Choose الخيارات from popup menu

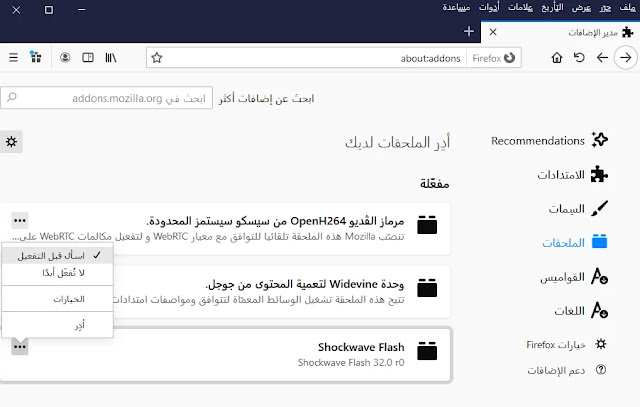(58, 299)
